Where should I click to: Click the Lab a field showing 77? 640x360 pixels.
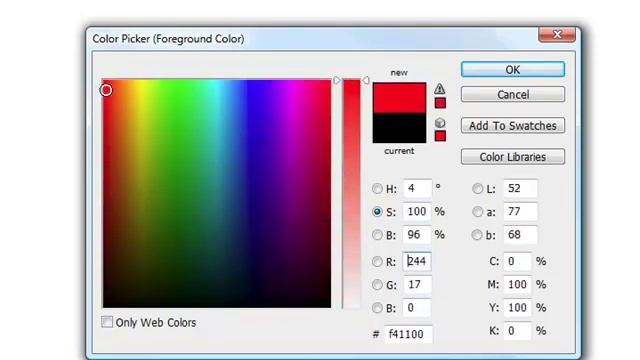tap(520, 211)
